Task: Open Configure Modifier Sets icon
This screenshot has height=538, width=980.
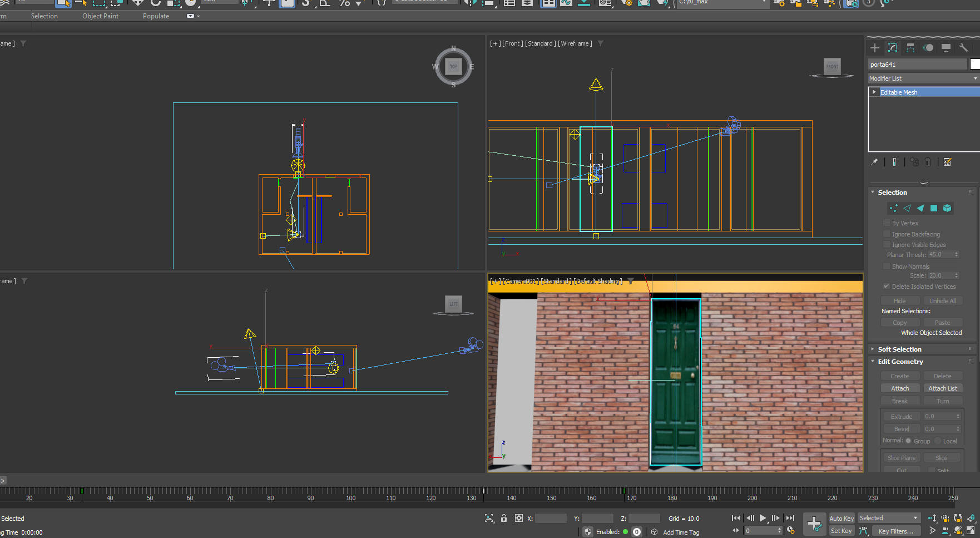Action: tap(948, 162)
